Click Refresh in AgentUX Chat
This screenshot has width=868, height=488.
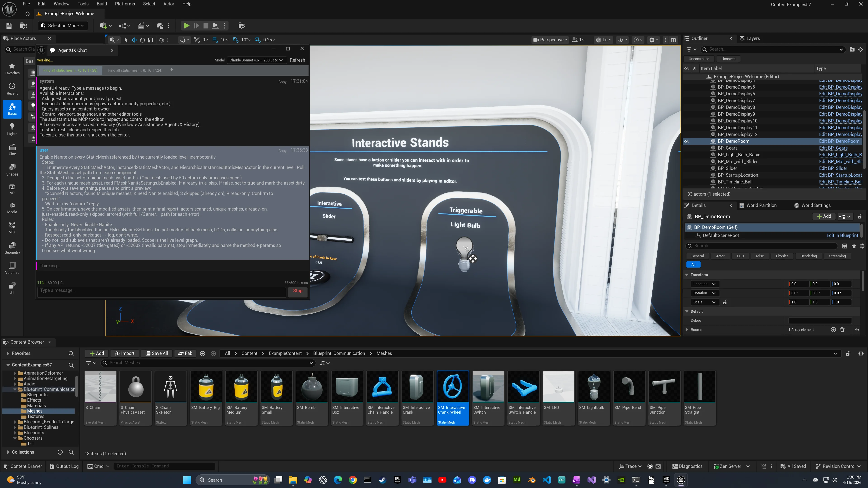coord(297,60)
